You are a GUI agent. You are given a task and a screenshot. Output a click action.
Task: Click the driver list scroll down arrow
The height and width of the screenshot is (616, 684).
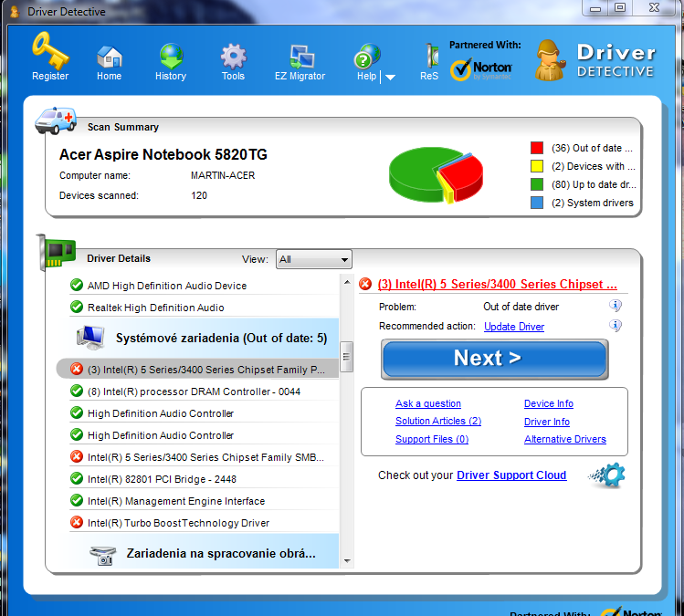point(347,561)
